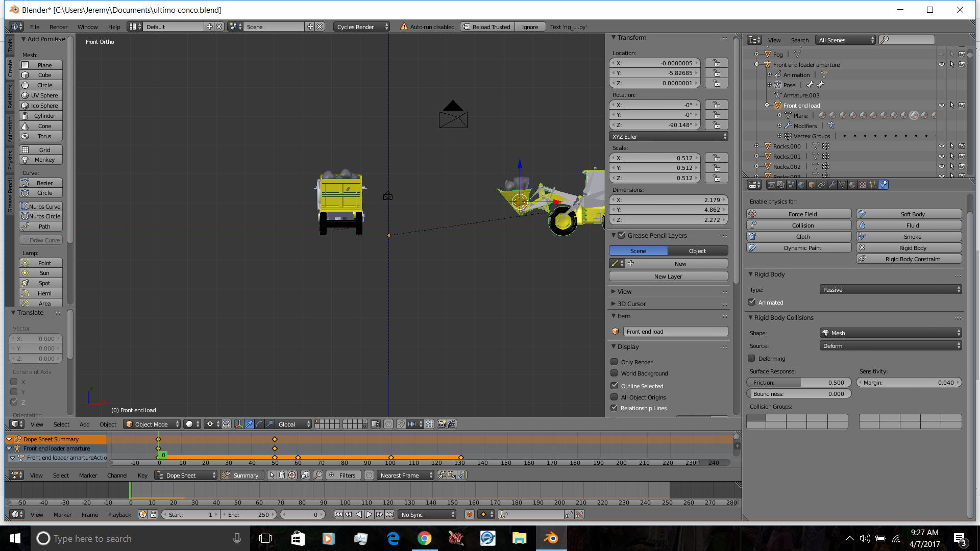Enable the Deforming checkbox

click(751, 358)
